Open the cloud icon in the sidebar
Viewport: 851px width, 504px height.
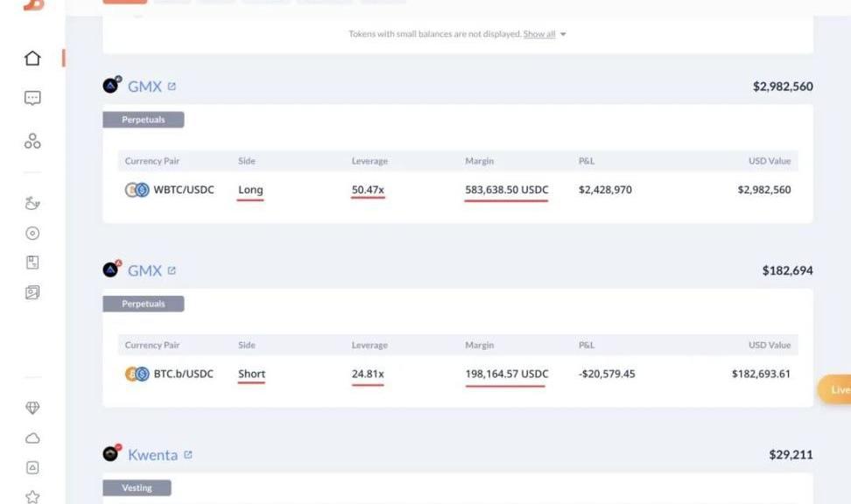click(x=32, y=437)
